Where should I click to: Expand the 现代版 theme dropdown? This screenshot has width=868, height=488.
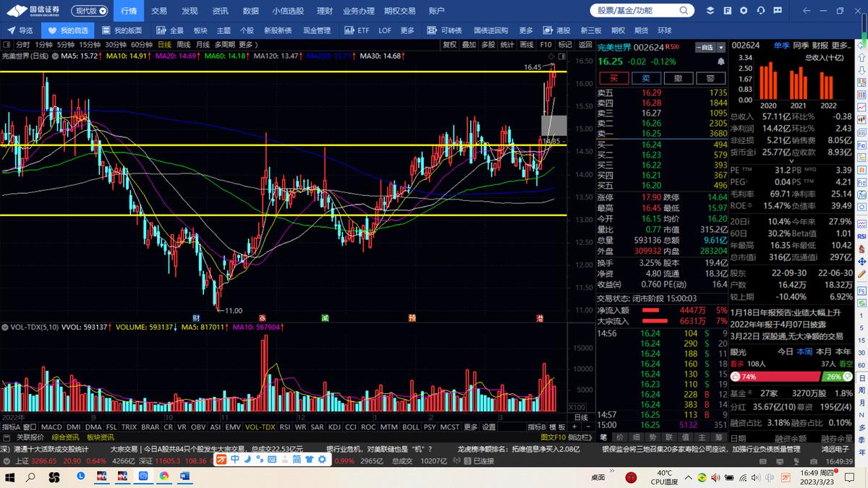[90, 11]
